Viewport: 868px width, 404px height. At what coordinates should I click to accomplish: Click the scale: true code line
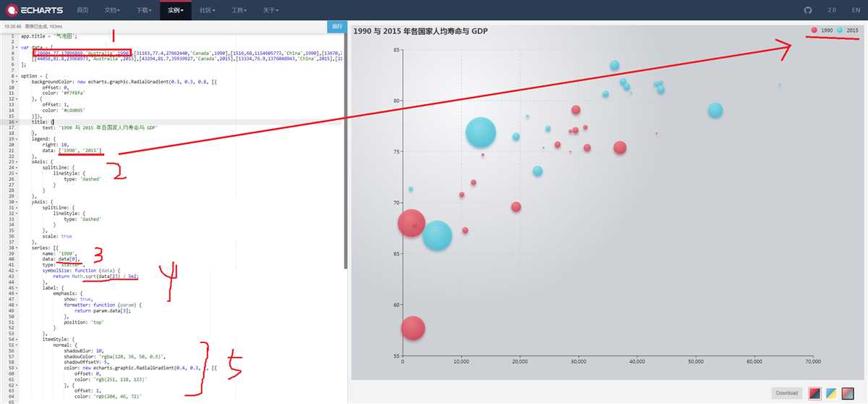click(x=57, y=236)
